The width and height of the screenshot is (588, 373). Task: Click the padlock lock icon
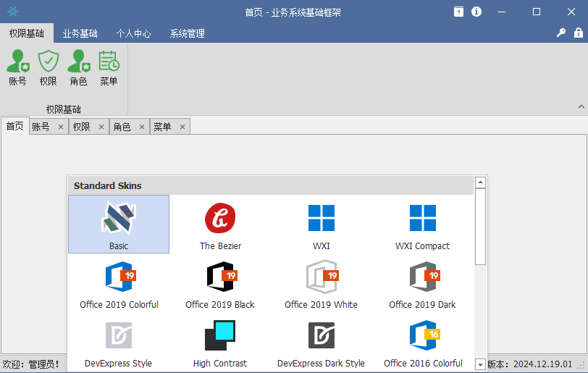click(x=579, y=33)
